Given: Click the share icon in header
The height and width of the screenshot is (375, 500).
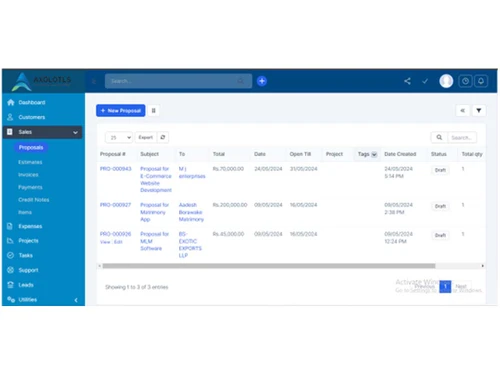Looking at the screenshot, I should click(407, 81).
